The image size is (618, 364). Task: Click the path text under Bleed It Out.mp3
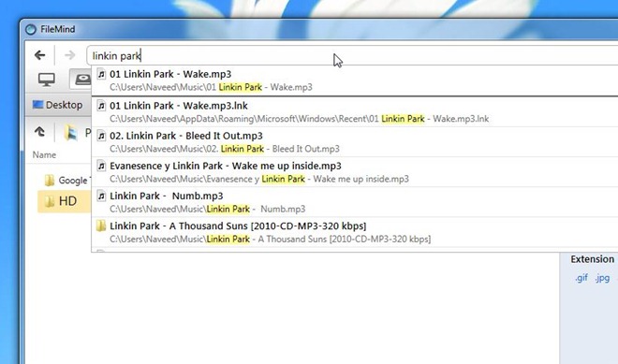click(225, 149)
